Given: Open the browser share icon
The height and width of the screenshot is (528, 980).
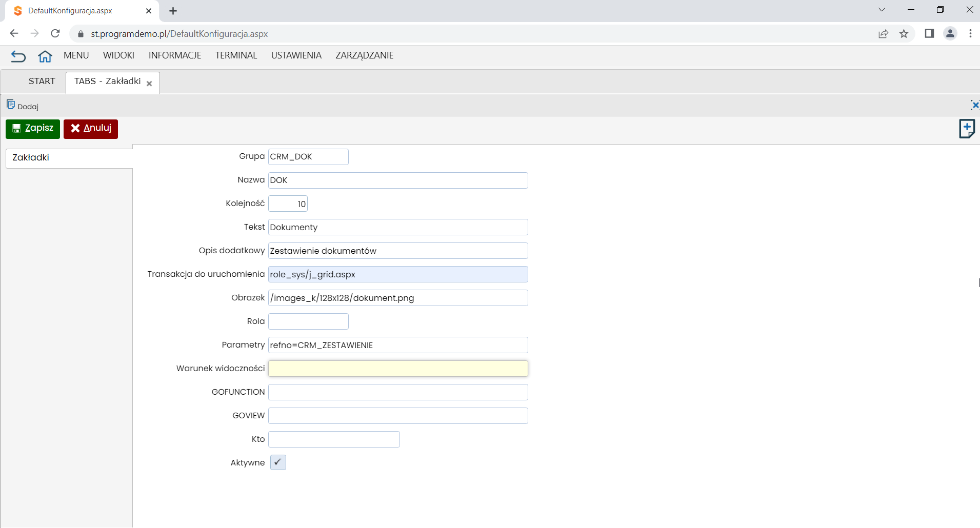Looking at the screenshot, I should click(x=883, y=34).
